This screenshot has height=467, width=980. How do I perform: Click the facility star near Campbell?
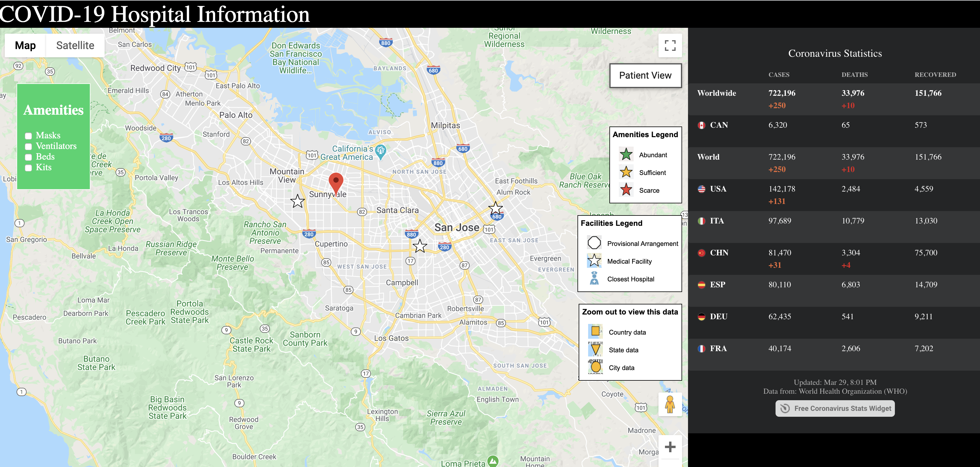(420, 246)
